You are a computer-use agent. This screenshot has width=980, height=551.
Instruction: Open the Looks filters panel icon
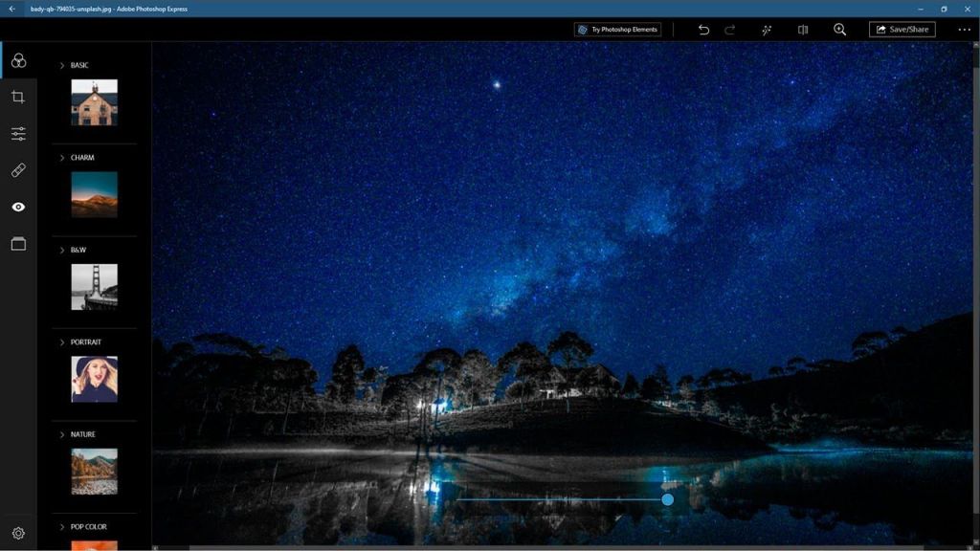pyautogui.click(x=18, y=60)
